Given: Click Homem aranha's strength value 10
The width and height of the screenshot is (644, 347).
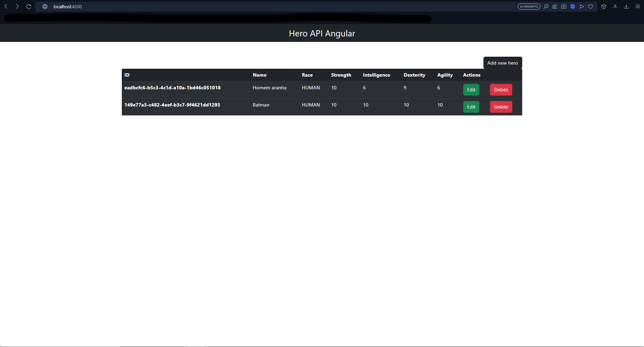Looking at the screenshot, I should (334, 88).
